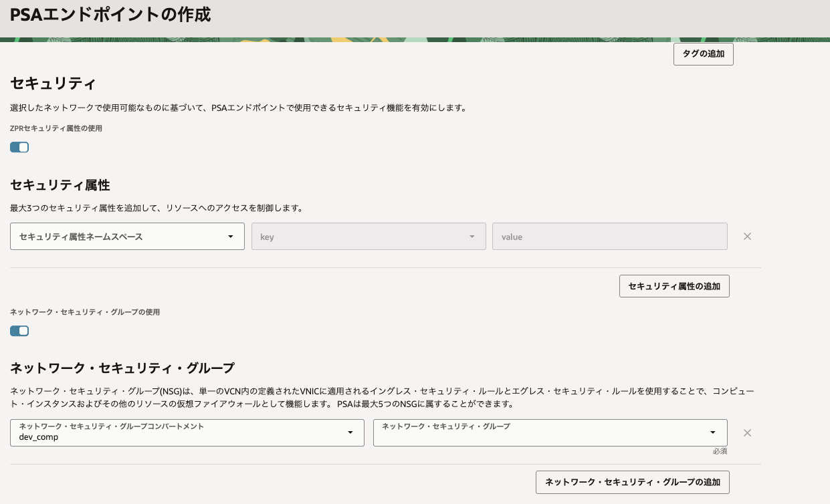
Task: Click the タグの追加 button
Action: (703, 53)
